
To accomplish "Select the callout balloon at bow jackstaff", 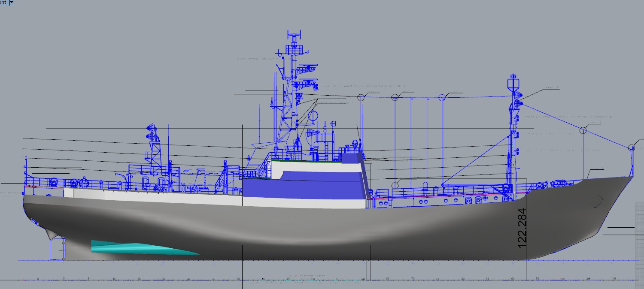I will 631,148.
